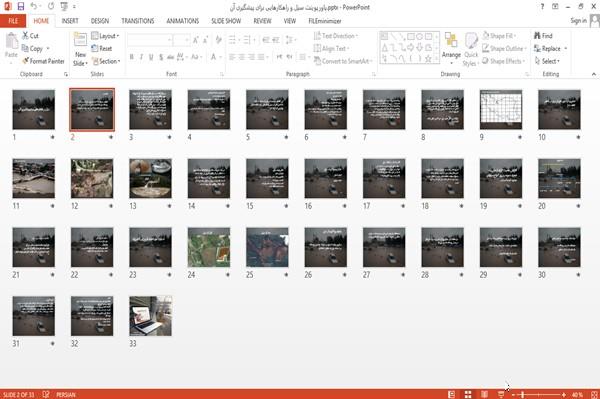Click spell check icon in status bar
600x399 pixels.
[x=46, y=394]
